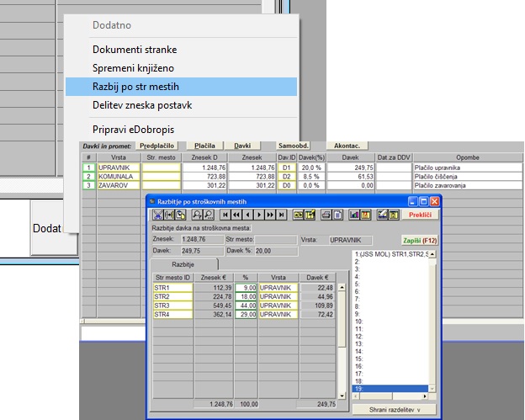The image size is (525, 420).
Task: Click D1 tax ID cell
Action: 287,167
